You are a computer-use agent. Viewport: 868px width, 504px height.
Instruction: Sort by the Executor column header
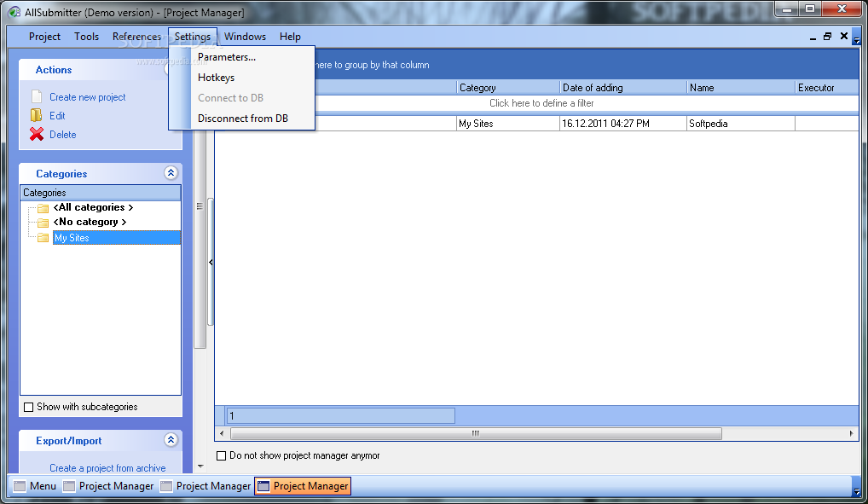click(x=827, y=88)
